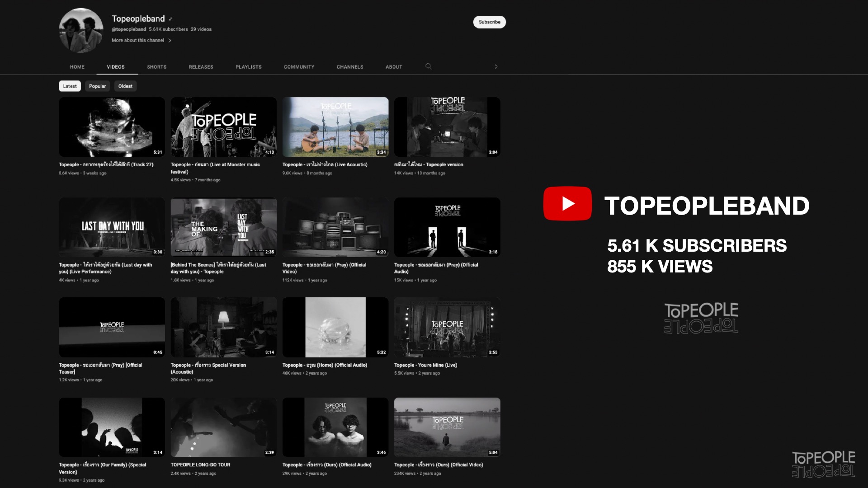The height and width of the screenshot is (488, 868).
Task: Select the Latest sort filter
Action: [70, 86]
